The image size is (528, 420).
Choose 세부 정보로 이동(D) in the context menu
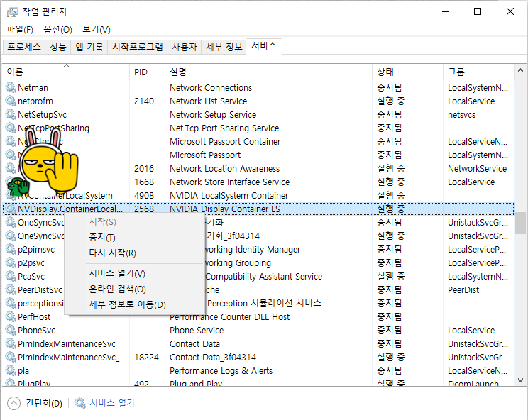pos(135,304)
